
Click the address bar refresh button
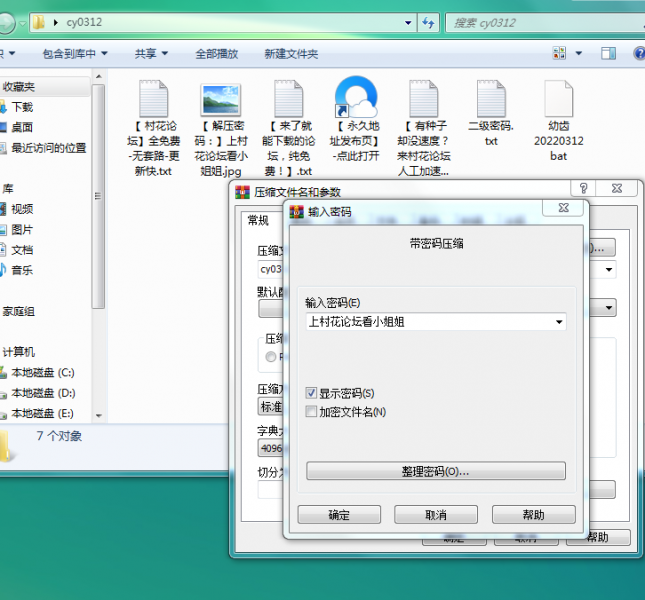(x=428, y=22)
